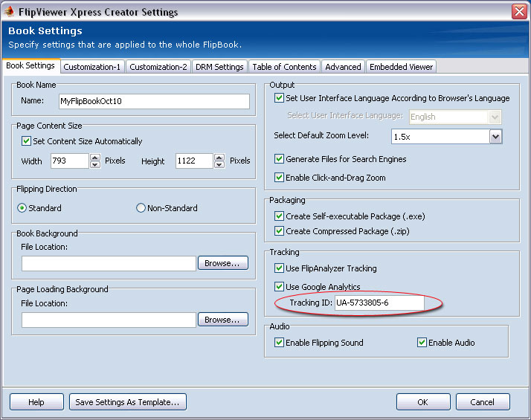This screenshot has width=531, height=420.
Task: Click Page Loading Background file field
Action: coord(109,320)
